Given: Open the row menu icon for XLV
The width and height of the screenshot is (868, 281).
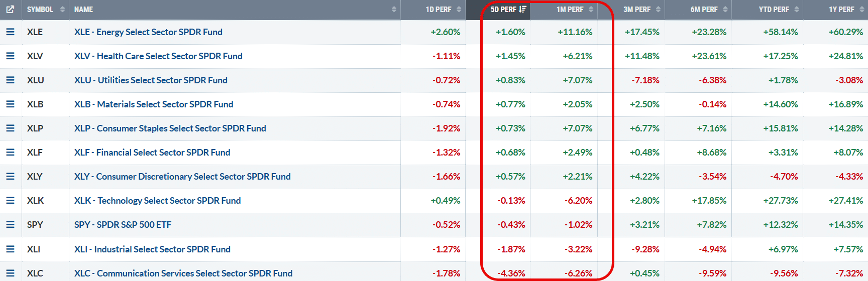Looking at the screenshot, I should pyautogui.click(x=10, y=56).
